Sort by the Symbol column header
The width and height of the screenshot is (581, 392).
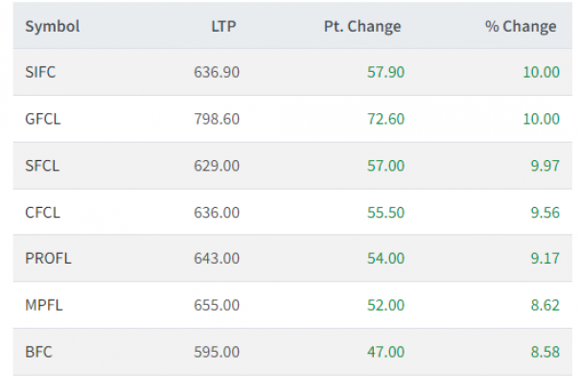52,27
